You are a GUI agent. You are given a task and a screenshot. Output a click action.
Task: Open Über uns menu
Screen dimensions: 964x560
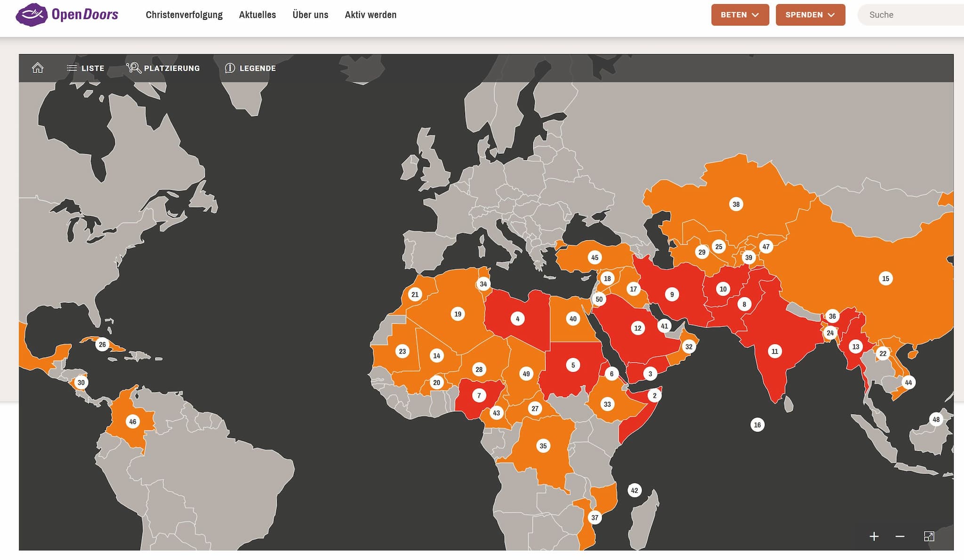coord(310,15)
